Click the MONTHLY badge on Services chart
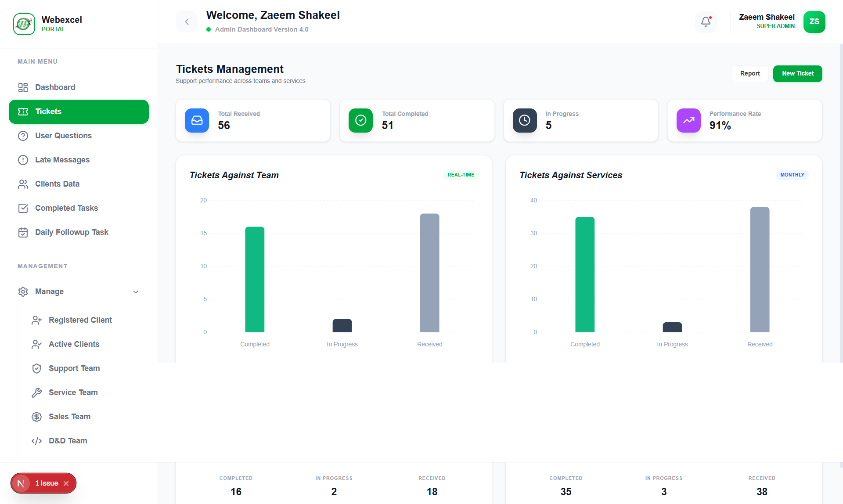Image resolution: width=843 pixels, height=504 pixels. point(792,175)
